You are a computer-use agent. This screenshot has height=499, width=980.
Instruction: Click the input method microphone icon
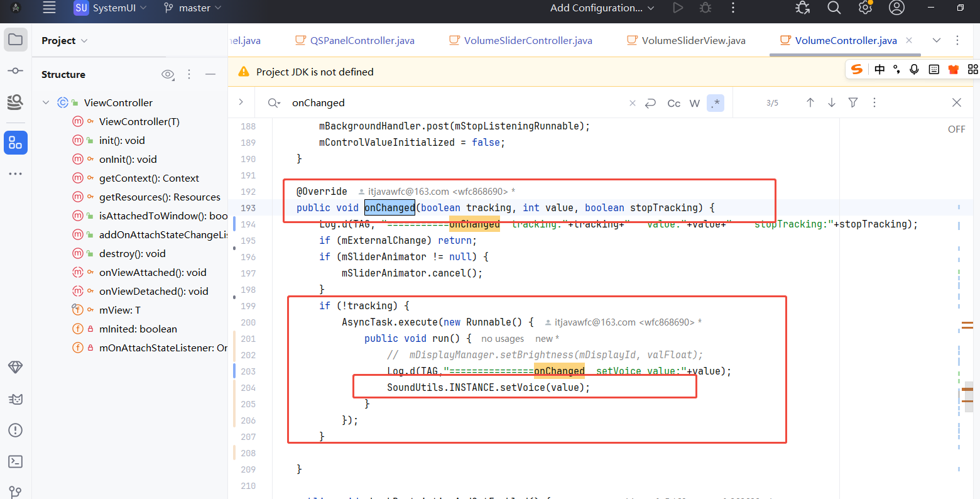915,69
